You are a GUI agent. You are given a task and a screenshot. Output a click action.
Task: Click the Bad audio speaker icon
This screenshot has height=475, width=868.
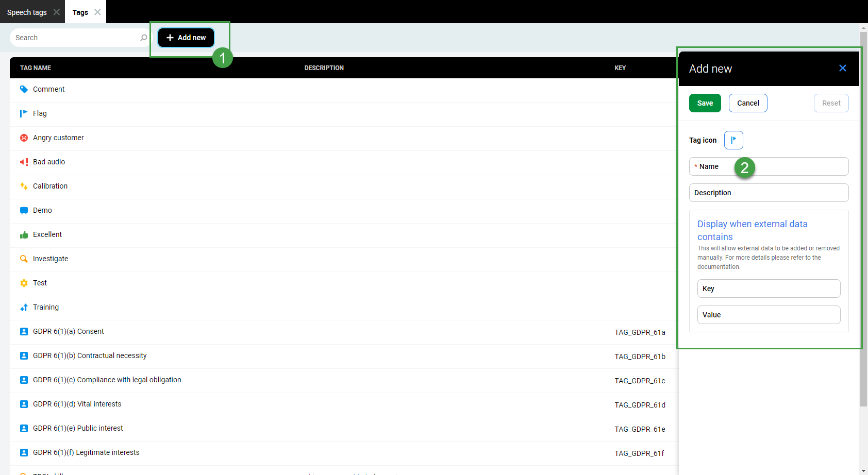point(24,161)
